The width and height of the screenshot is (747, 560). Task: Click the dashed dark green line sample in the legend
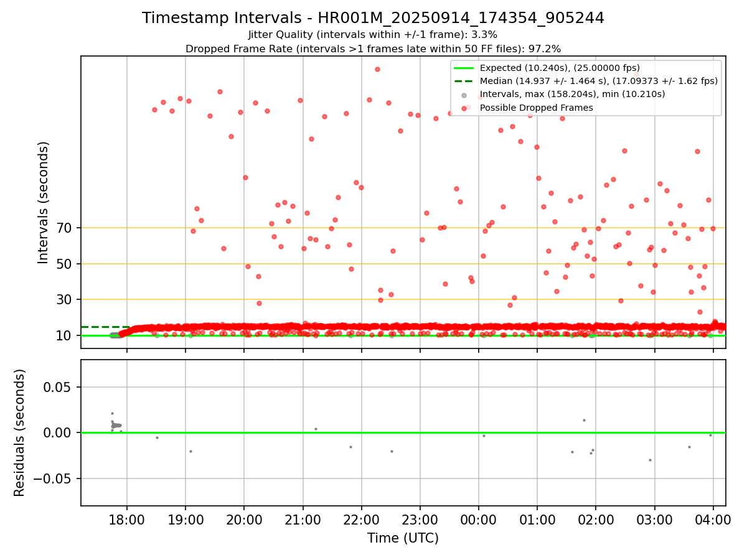(464, 81)
